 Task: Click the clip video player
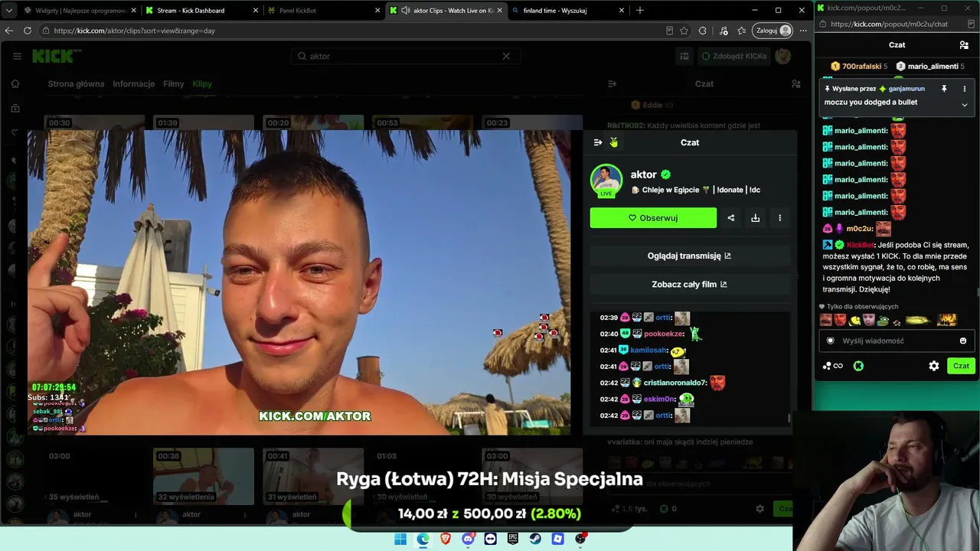point(299,282)
